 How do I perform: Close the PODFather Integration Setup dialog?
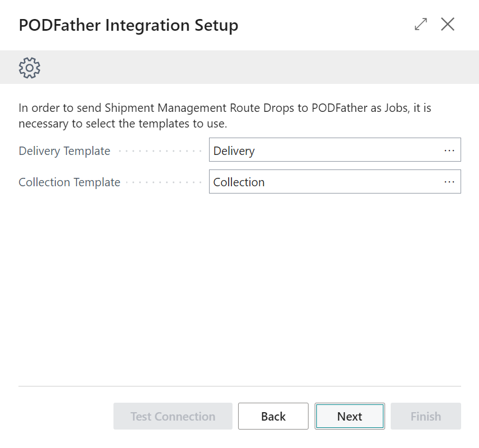(448, 25)
